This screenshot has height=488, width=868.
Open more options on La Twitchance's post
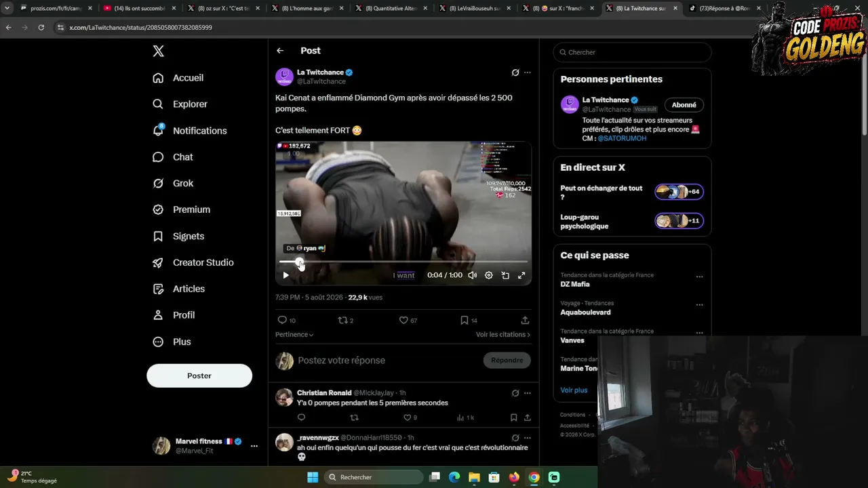[528, 73]
